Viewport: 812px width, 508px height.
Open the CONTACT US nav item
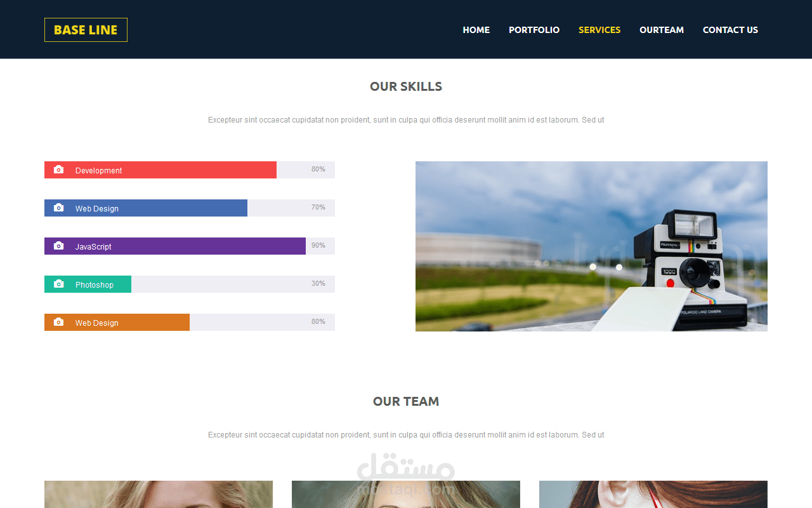point(730,30)
